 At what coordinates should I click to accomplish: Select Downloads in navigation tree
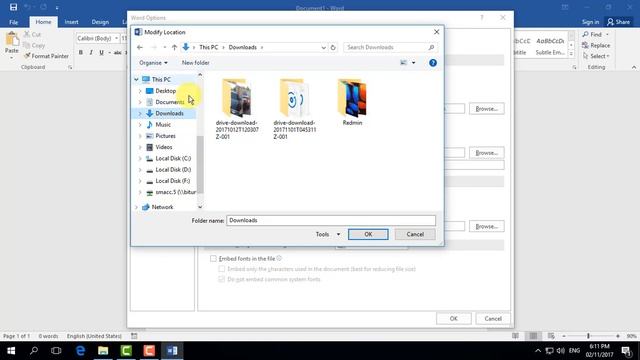click(169, 113)
